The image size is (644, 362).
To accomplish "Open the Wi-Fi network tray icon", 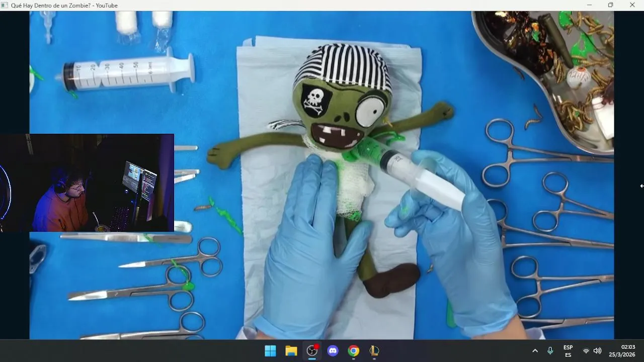I will click(586, 351).
